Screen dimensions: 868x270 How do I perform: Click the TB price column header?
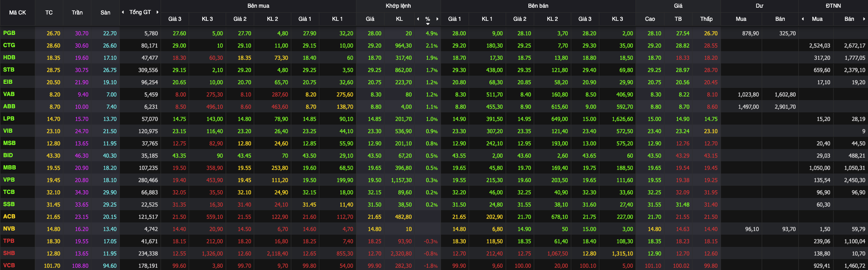click(678, 19)
